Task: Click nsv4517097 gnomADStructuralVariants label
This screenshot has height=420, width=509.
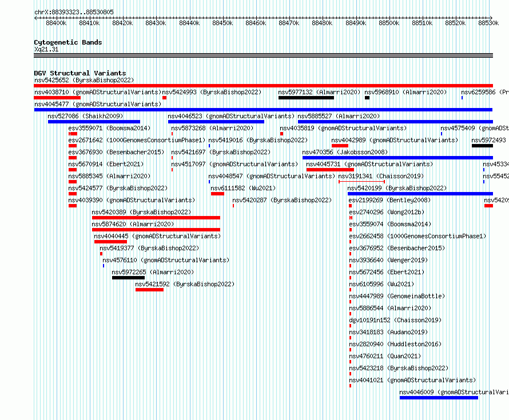Action: click(x=234, y=164)
